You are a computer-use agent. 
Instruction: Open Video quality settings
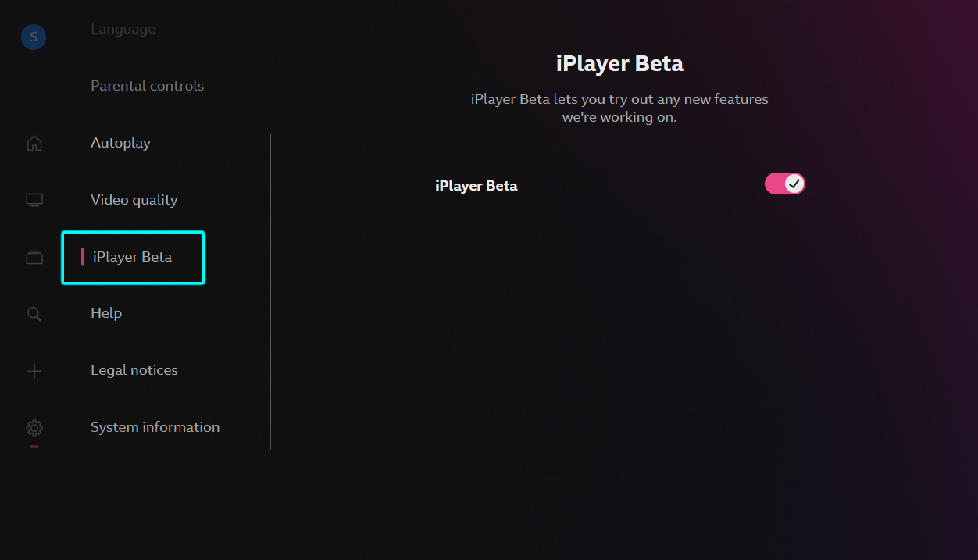coord(134,200)
